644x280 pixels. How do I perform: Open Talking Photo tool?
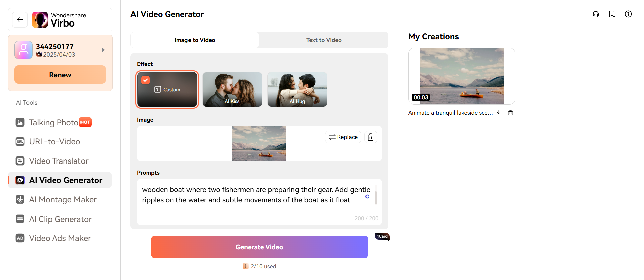point(54,122)
